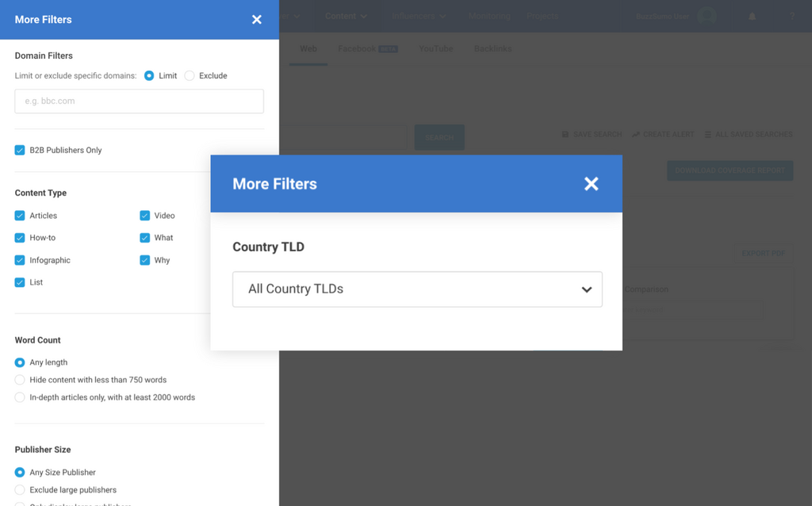Close the Country TLD popup dialog
Image resolution: width=812 pixels, height=506 pixels.
(x=591, y=184)
